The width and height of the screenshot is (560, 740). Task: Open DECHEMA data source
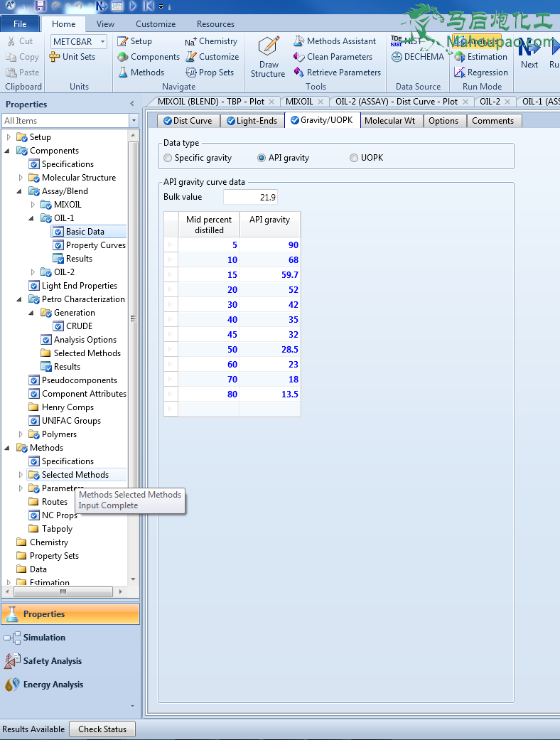418,57
